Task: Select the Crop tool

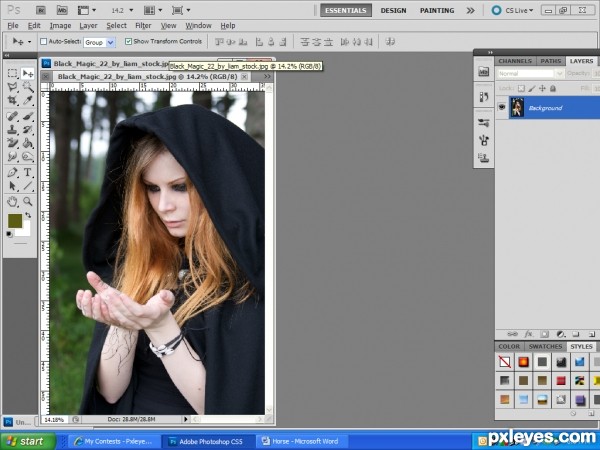Action: [13, 101]
